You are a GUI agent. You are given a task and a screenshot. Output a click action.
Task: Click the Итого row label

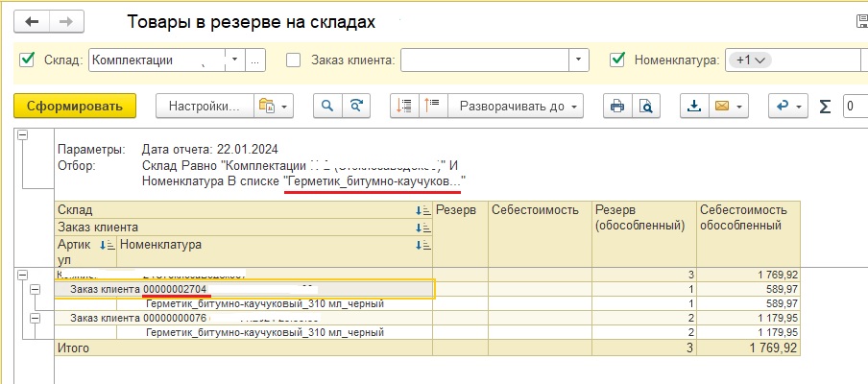[74, 348]
